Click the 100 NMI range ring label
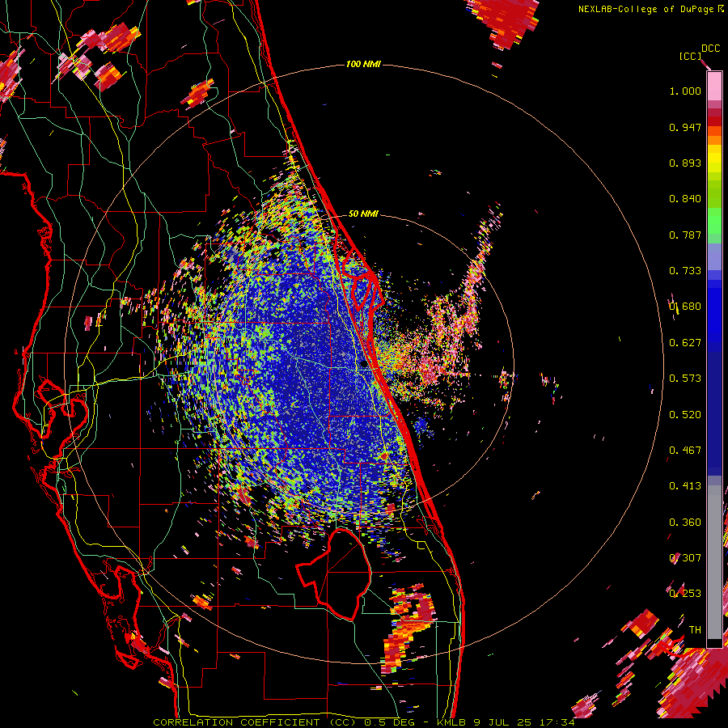Screen dimensions: 728x728 tap(363, 64)
